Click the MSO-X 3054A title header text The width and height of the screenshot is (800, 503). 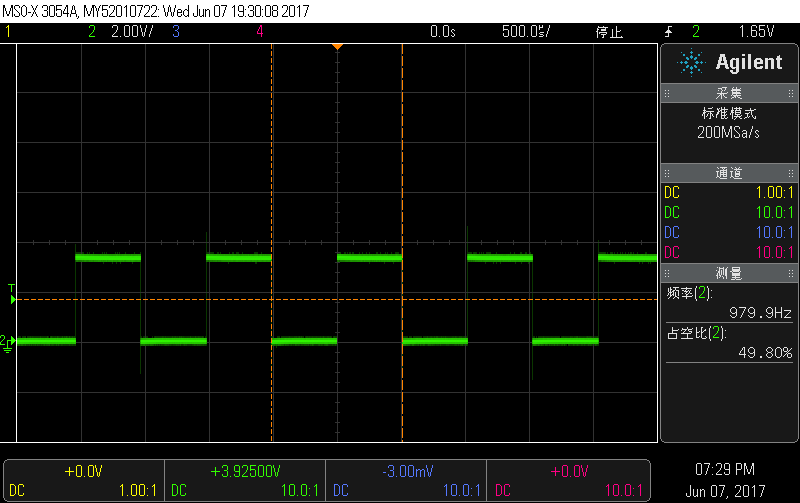[156, 11]
